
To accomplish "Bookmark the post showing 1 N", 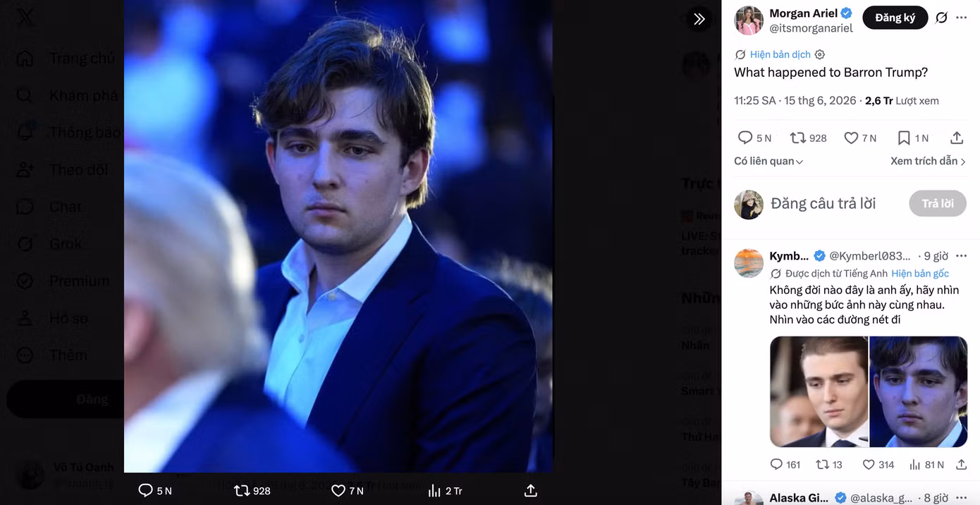I will click(x=912, y=138).
